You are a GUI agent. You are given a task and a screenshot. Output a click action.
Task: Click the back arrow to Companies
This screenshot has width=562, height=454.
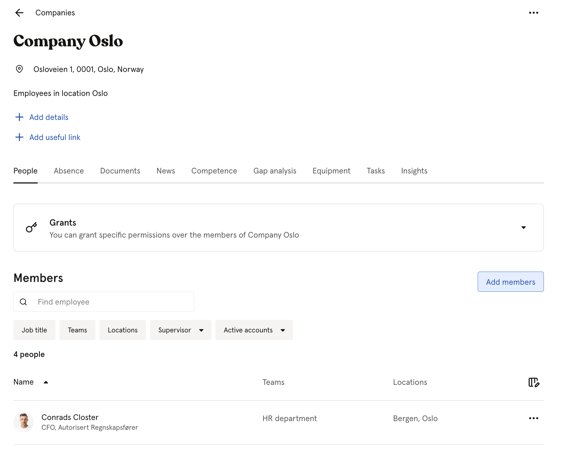pos(19,13)
